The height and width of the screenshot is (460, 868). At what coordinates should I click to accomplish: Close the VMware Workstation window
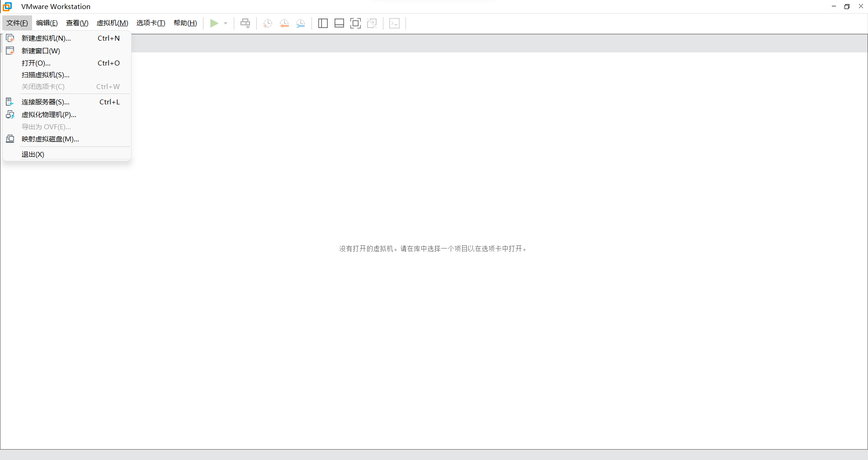(x=861, y=6)
